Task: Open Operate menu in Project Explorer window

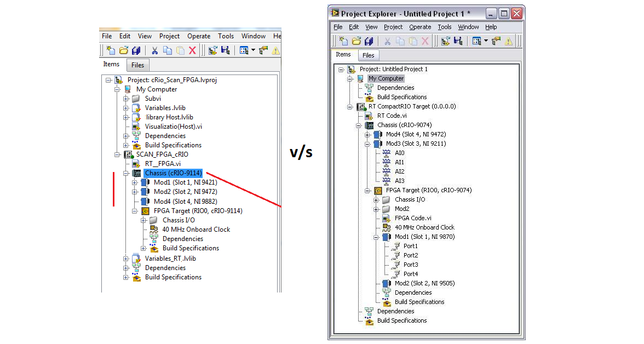Action: point(420,27)
